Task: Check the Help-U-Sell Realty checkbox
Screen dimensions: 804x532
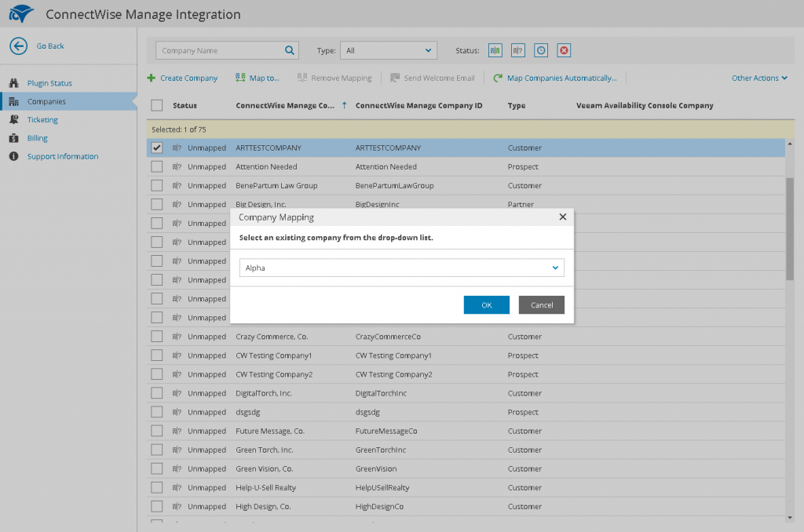Action: click(x=157, y=487)
